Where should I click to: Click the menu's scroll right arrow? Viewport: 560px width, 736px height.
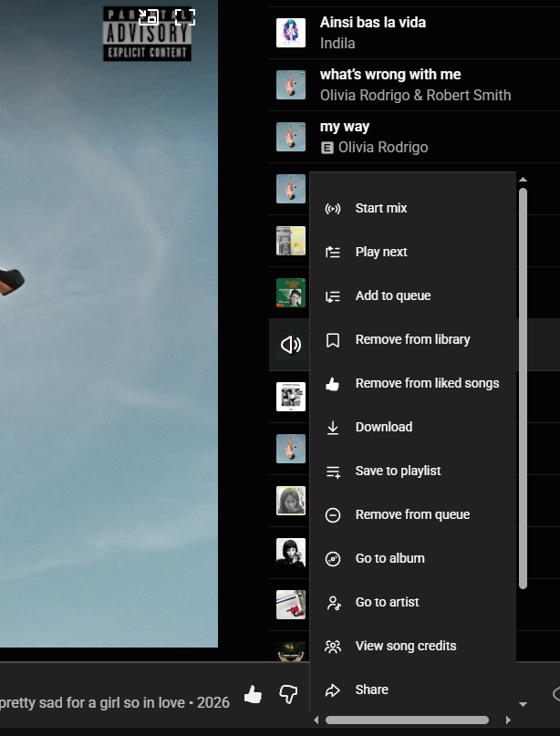tap(507, 720)
